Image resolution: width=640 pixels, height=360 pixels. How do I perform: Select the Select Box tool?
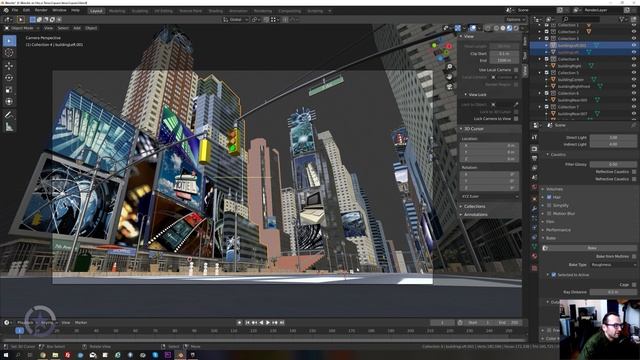tap(9, 41)
